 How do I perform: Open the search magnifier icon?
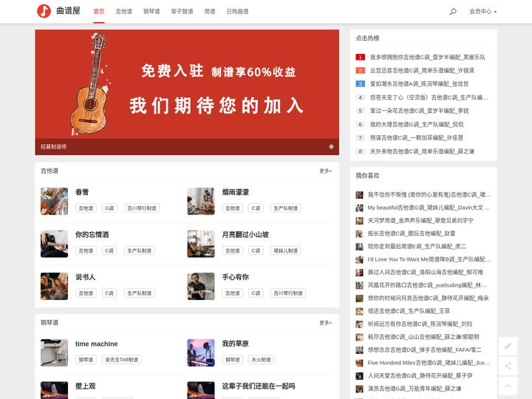coord(453,12)
